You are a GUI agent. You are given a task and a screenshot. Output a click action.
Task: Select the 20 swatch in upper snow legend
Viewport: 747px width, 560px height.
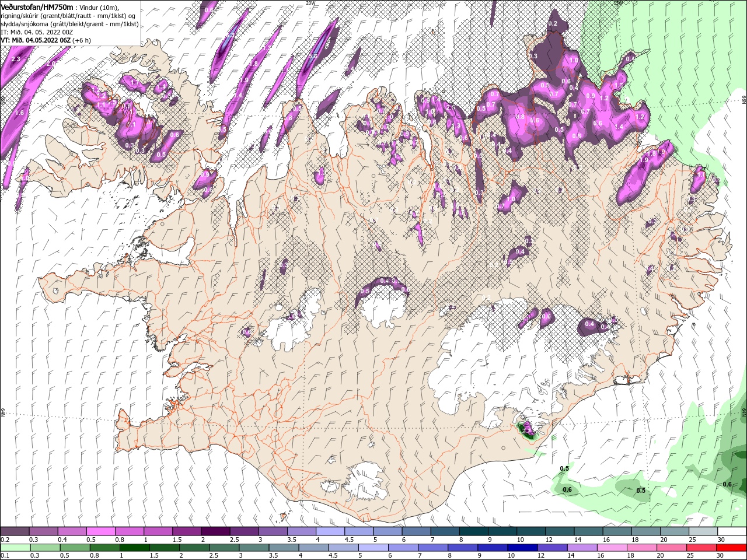675,531
